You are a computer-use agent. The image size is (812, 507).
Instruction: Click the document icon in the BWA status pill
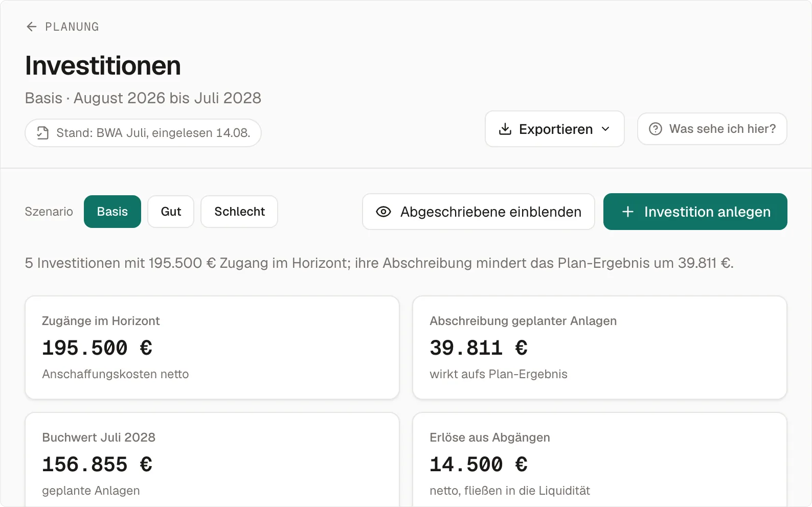(x=43, y=133)
